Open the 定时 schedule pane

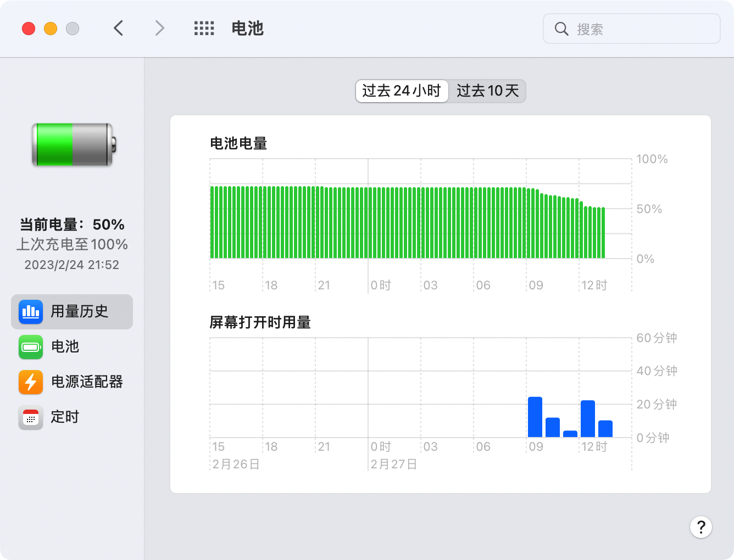coord(65,417)
